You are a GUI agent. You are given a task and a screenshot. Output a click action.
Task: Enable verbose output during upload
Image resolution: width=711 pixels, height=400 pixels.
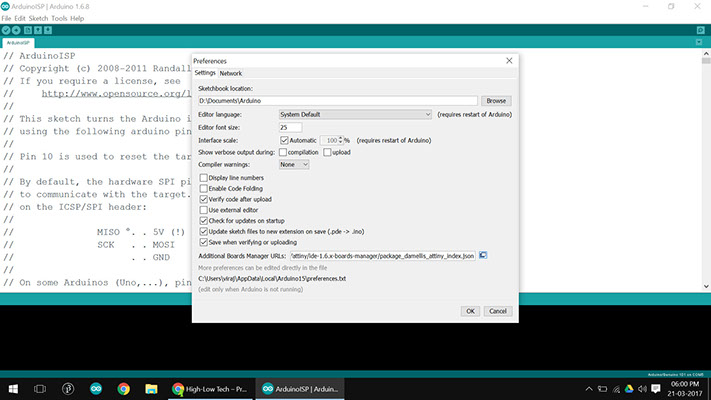[327, 152]
